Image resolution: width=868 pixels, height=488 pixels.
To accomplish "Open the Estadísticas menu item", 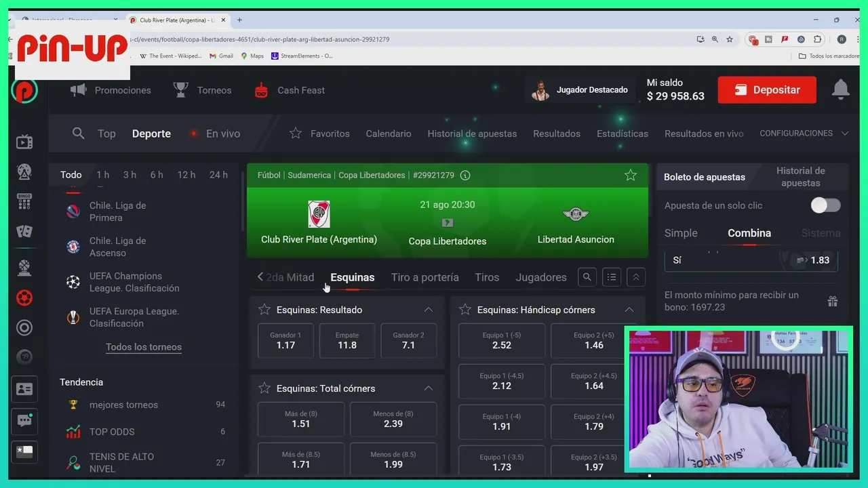I will click(x=623, y=134).
